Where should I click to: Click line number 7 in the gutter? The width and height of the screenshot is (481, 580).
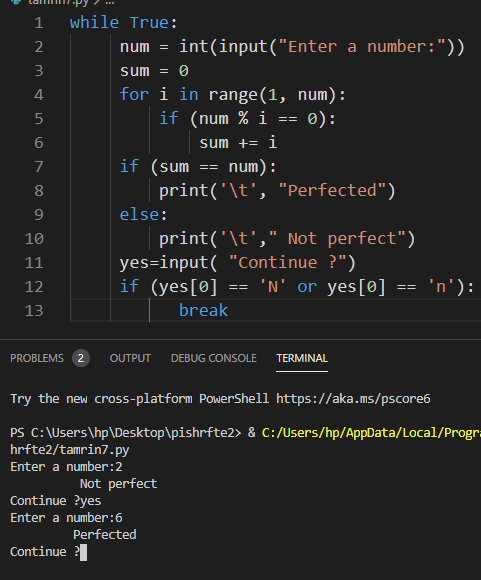38,167
